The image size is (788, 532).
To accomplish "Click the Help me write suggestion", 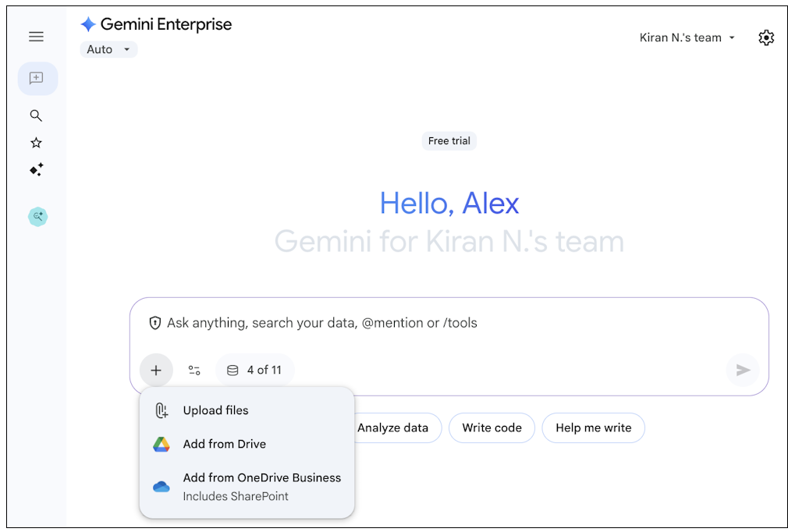I will click(x=593, y=427).
